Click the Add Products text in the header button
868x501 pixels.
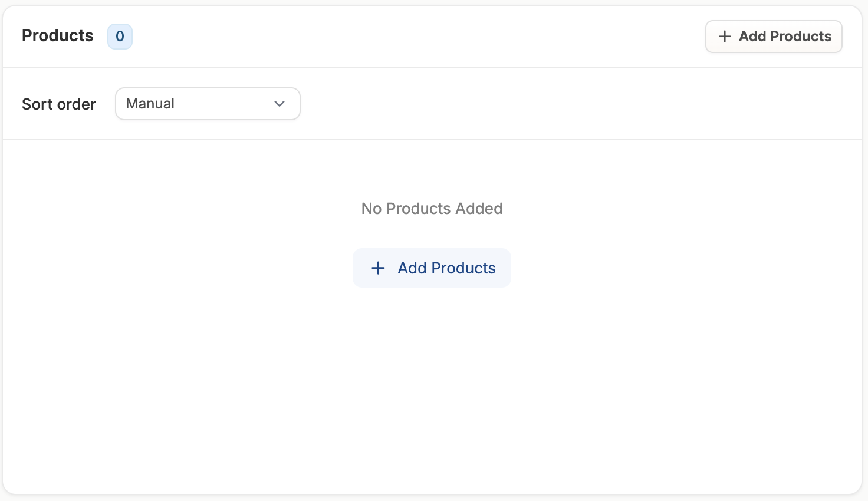tap(785, 37)
